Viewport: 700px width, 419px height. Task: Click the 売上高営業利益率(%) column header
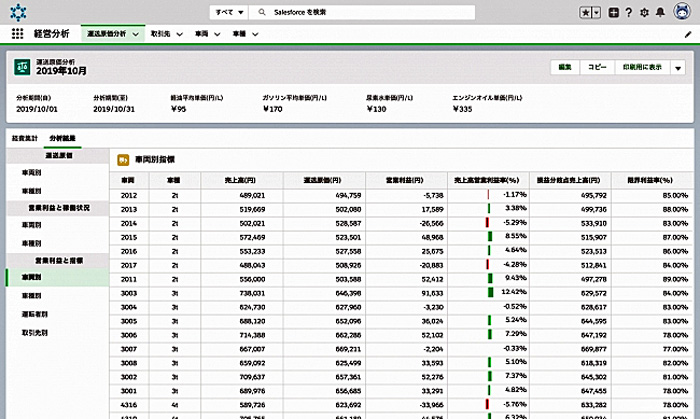tap(487, 180)
